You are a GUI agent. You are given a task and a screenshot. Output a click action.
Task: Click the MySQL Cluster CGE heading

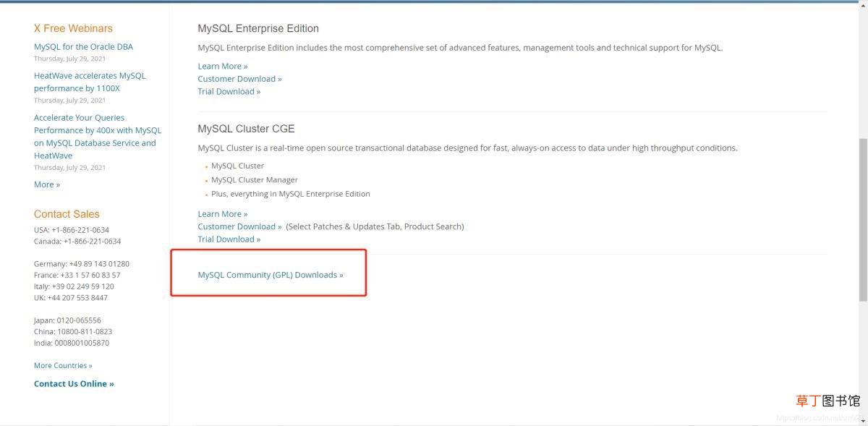point(246,129)
